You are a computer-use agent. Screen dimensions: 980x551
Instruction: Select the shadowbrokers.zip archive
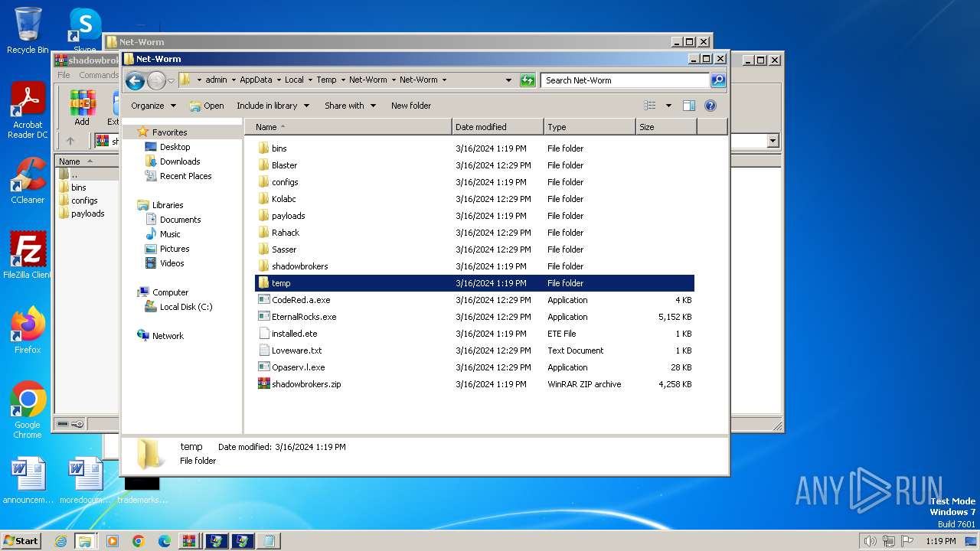(475, 384)
